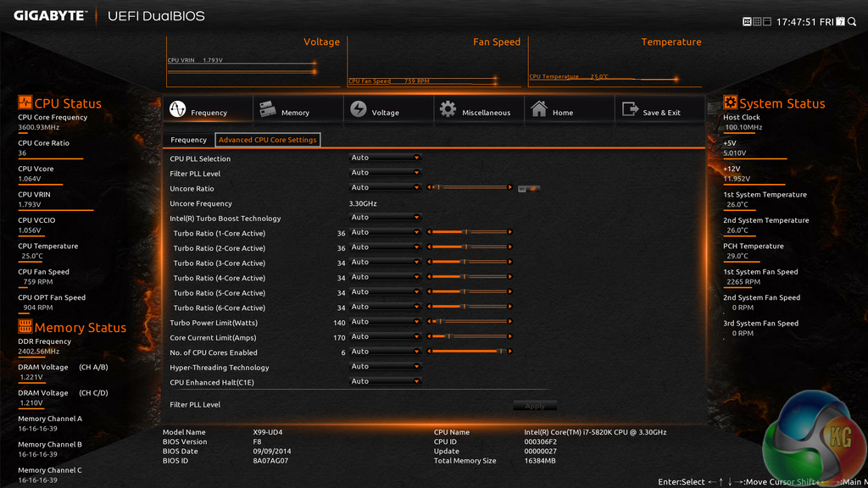Select the Frequency sub-tab
The width and height of the screenshot is (868, 488).
pyautogui.click(x=188, y=140)
